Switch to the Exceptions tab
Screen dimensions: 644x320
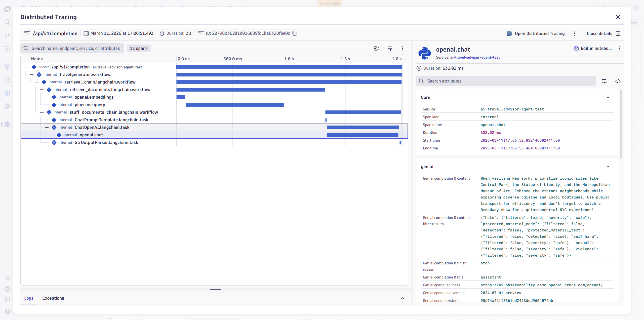point(53,298)
